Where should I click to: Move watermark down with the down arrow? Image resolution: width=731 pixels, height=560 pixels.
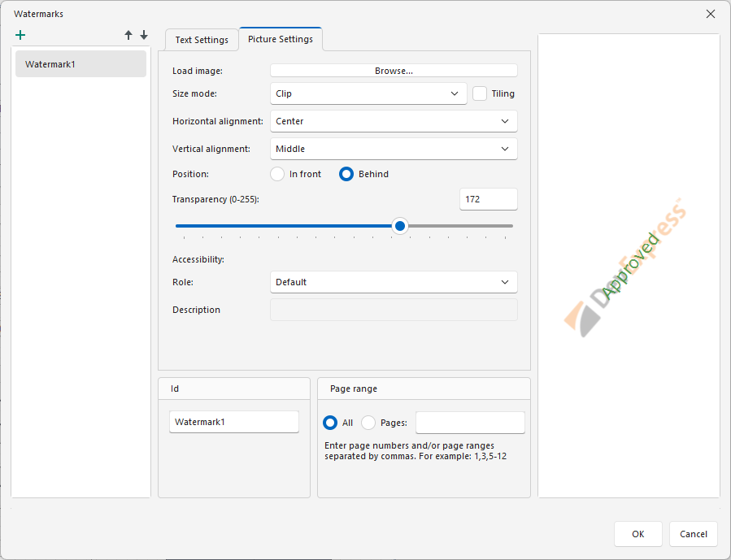pyautogui.click(x=144, y=36)
